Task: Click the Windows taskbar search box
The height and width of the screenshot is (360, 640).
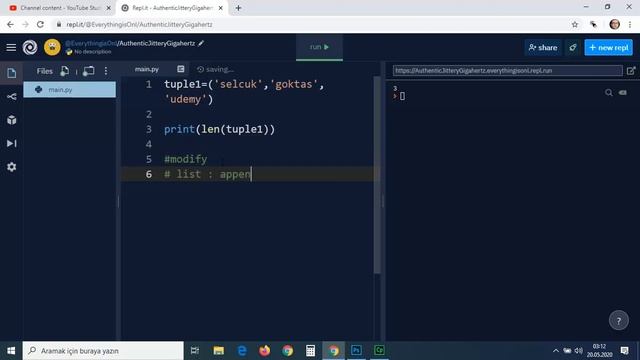Action: coord(103,351)
